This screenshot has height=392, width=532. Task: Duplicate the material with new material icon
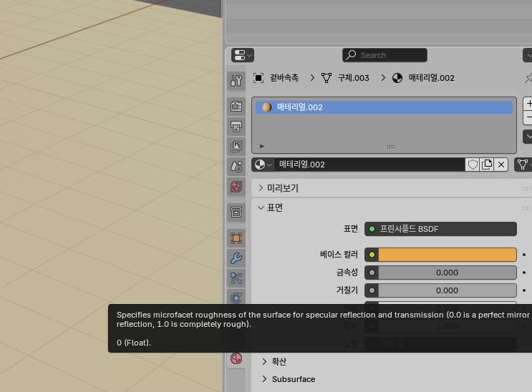point(487,165)
